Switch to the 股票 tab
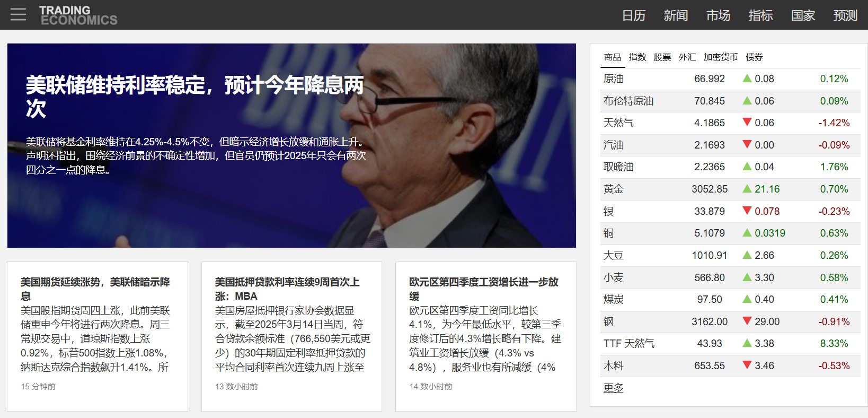This screenshot has width=868, height=418. click(x=662, y=57)
